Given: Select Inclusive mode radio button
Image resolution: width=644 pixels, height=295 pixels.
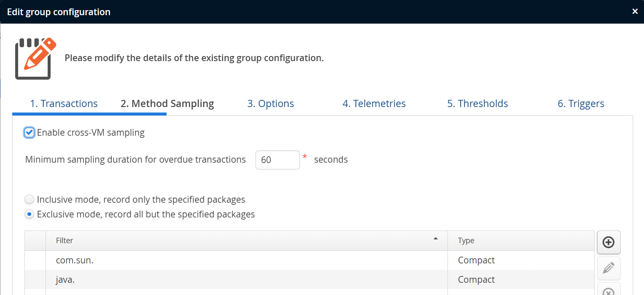Looking at the screenshot, I should (30, 199).
